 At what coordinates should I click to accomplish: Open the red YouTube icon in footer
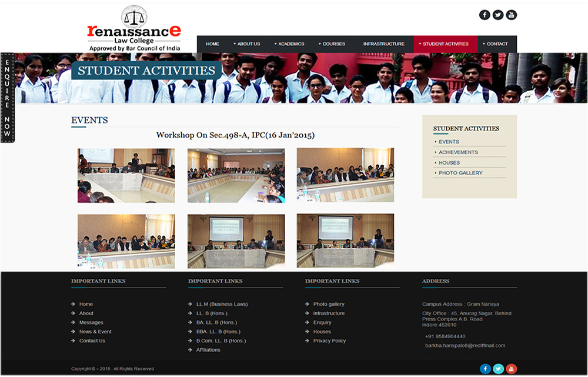[512, 369]
